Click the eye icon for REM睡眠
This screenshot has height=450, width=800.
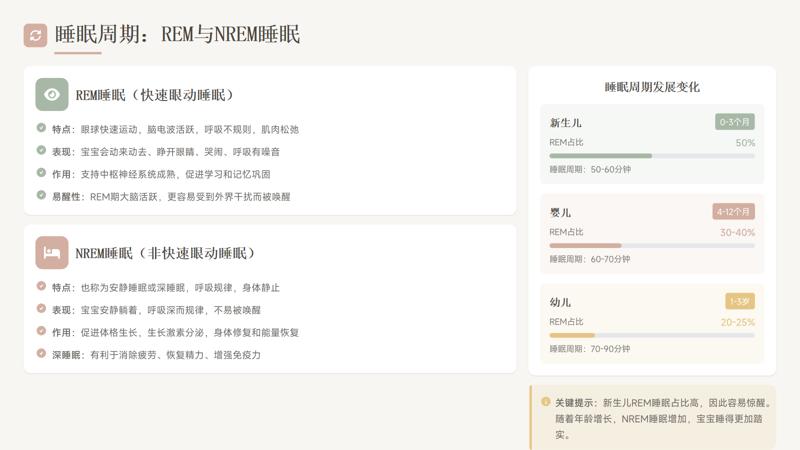(x=52, y=94)
